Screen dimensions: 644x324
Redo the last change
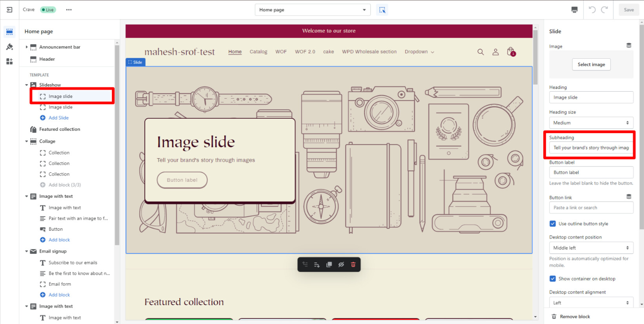(604, 10)
